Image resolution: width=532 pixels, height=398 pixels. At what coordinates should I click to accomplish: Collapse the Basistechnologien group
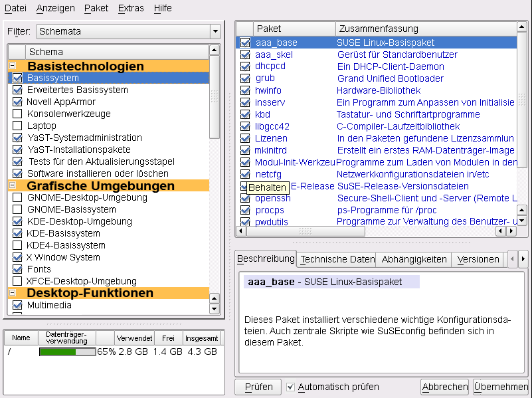click(13, 65)
